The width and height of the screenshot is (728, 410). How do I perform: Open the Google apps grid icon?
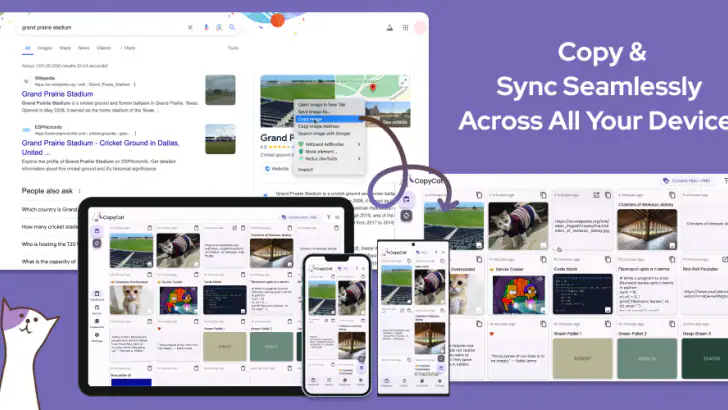point(405,28)
